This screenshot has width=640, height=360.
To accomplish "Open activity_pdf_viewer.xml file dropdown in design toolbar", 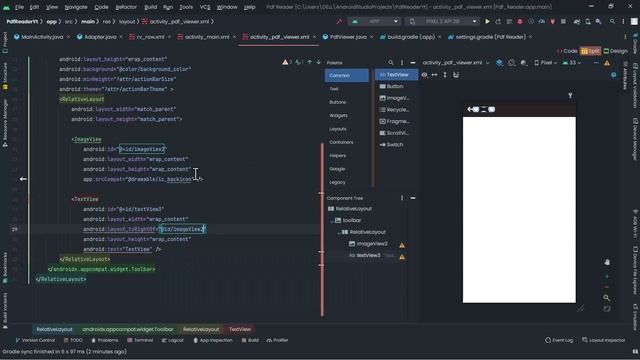I will coord(456,62).
